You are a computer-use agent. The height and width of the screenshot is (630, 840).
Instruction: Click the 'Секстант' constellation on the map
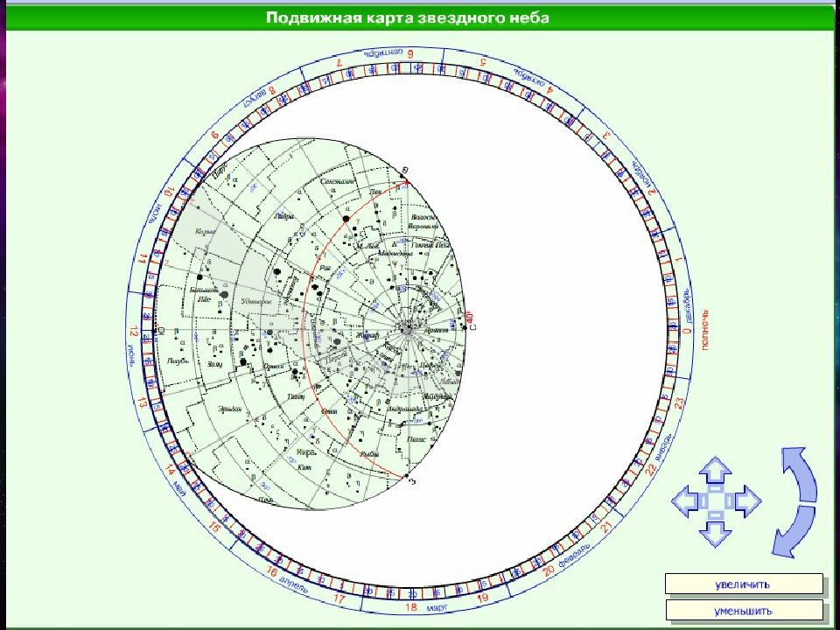(x=338, y=181)
